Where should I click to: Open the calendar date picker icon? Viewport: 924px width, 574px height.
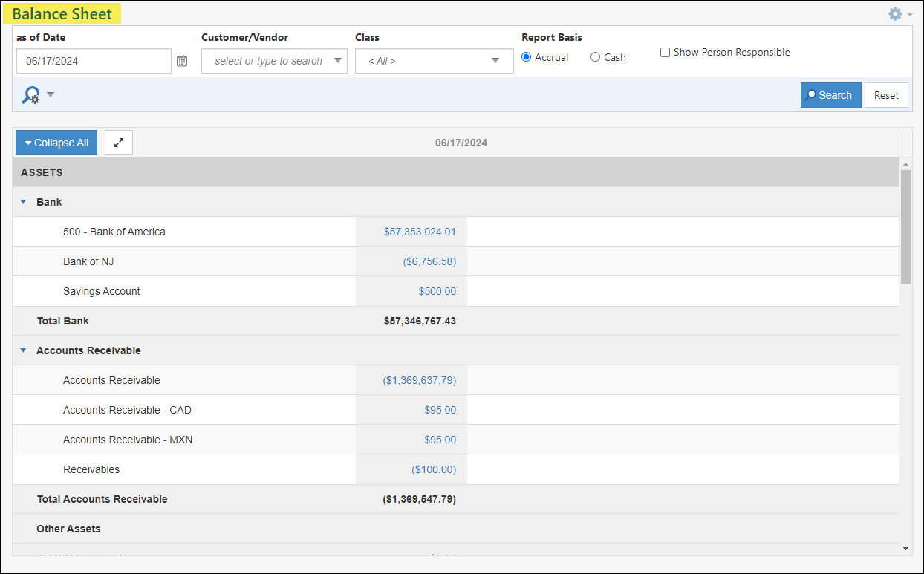(x=182, y=61)
